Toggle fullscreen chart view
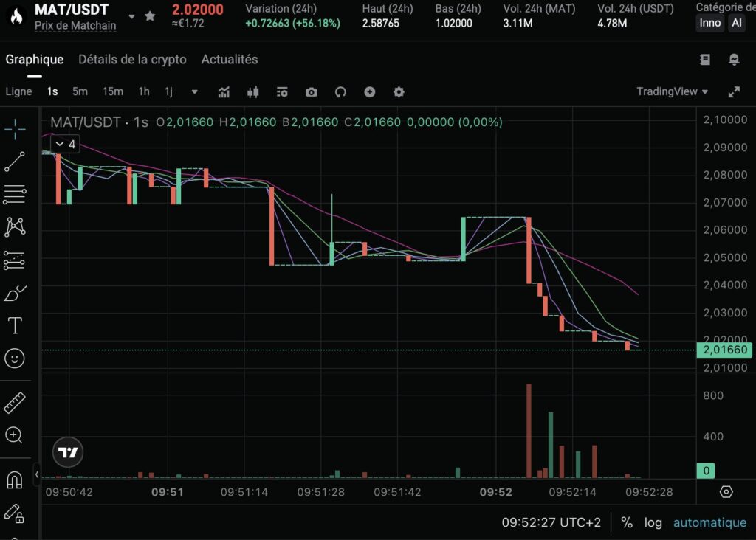 click(x=735, y=91)
